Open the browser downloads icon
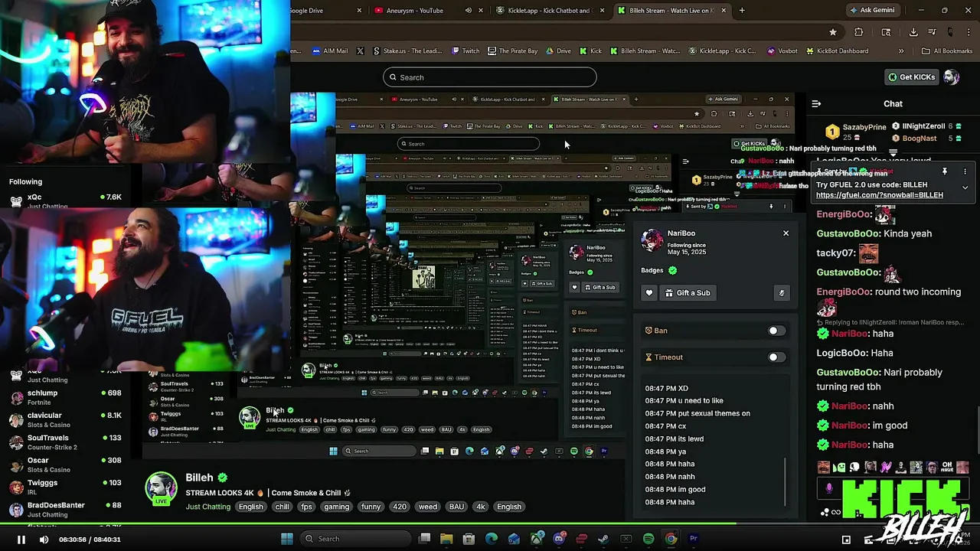 tap(913, 32)
